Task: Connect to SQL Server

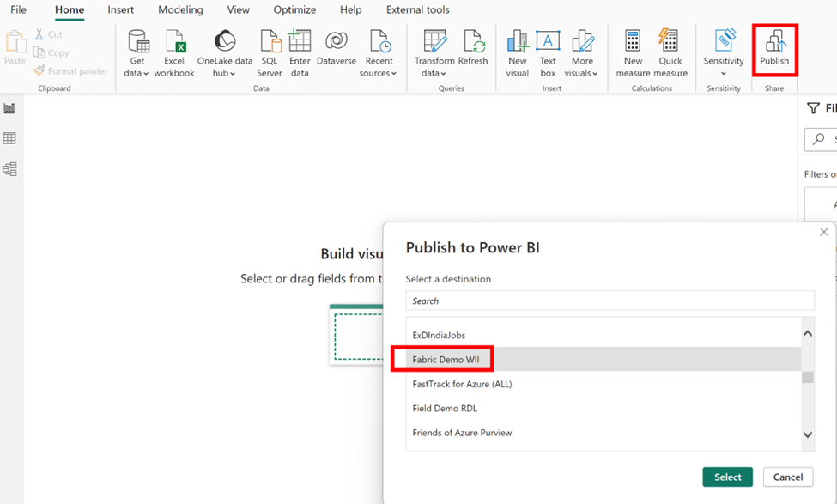Action: (x=270, y=53)
